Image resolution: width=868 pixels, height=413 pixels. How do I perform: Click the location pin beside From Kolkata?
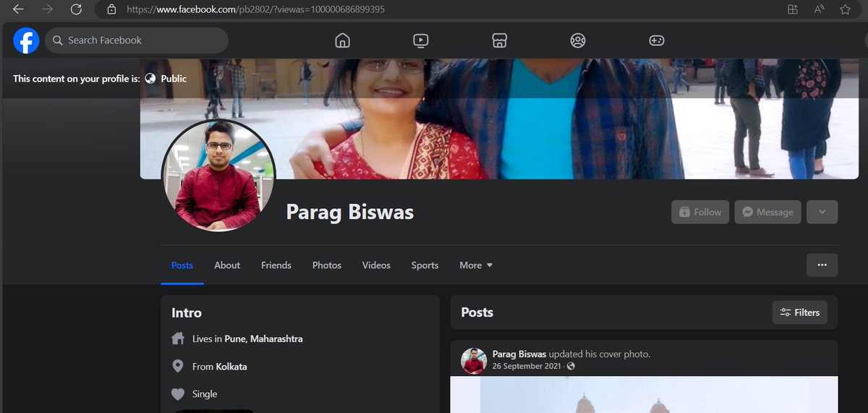click(x=178, y=366)
